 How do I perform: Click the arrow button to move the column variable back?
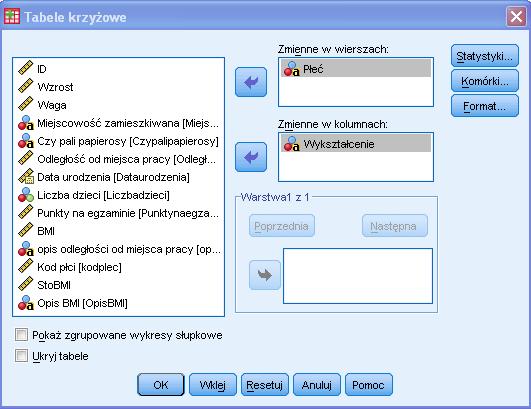(x=251, y=157)
